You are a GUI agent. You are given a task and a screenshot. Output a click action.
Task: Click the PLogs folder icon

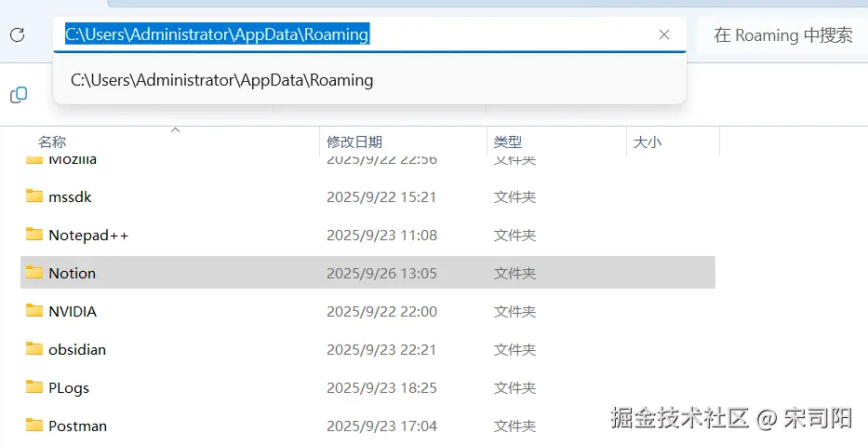click(34, 387)
